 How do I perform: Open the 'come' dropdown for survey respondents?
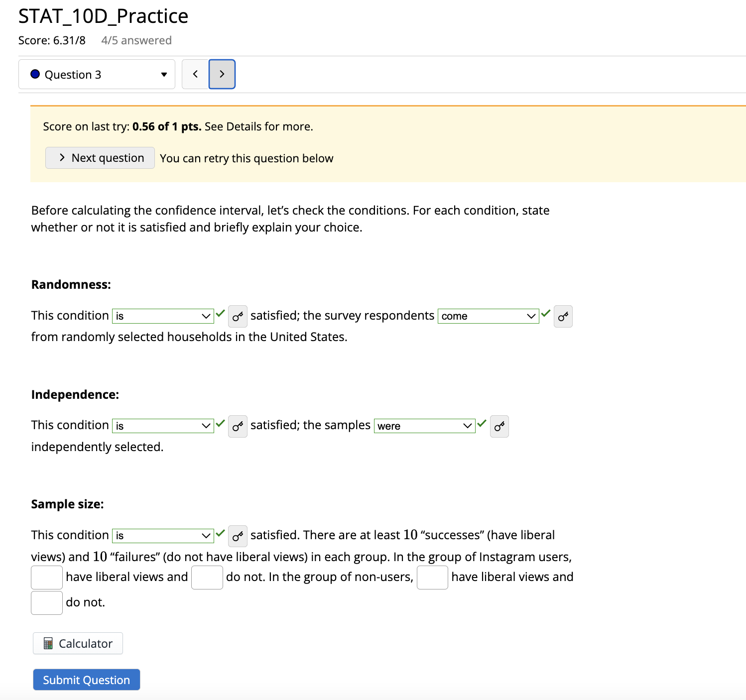click(488, 316)
